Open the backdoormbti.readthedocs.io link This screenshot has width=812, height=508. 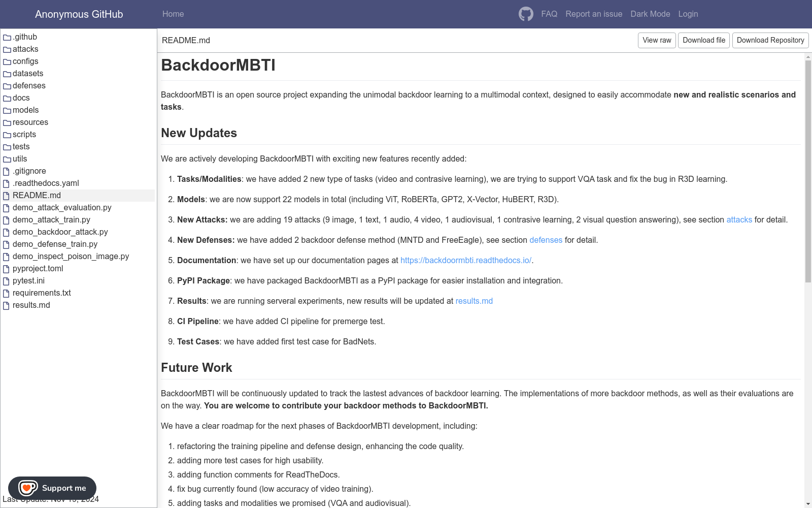pyautogui.click(x=466, y=260)
